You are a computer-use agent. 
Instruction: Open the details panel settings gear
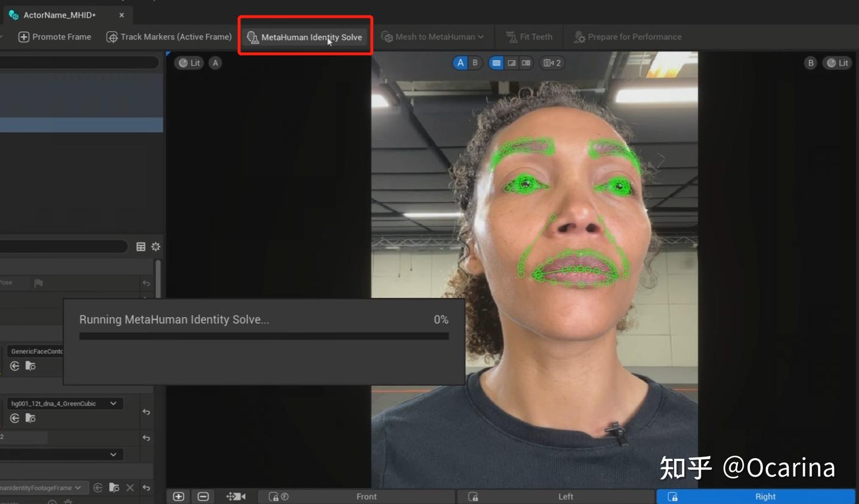[x=155, y=246]
